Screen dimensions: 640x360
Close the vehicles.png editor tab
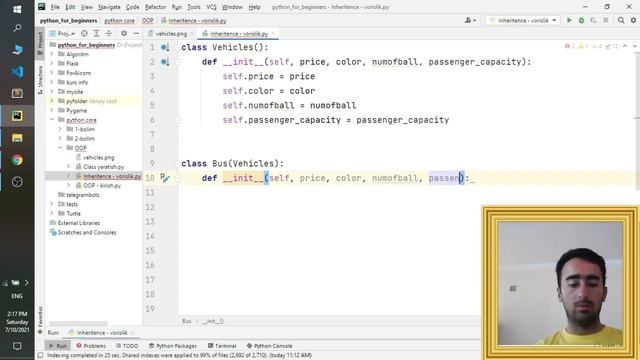[192, 34]
